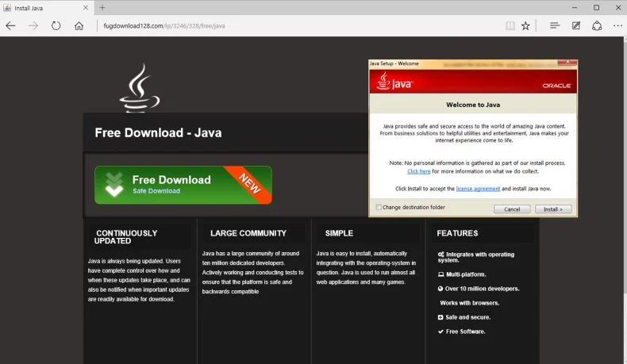
Task: Click the LARGE COMMUNITY heading
Action: [248, 233]
